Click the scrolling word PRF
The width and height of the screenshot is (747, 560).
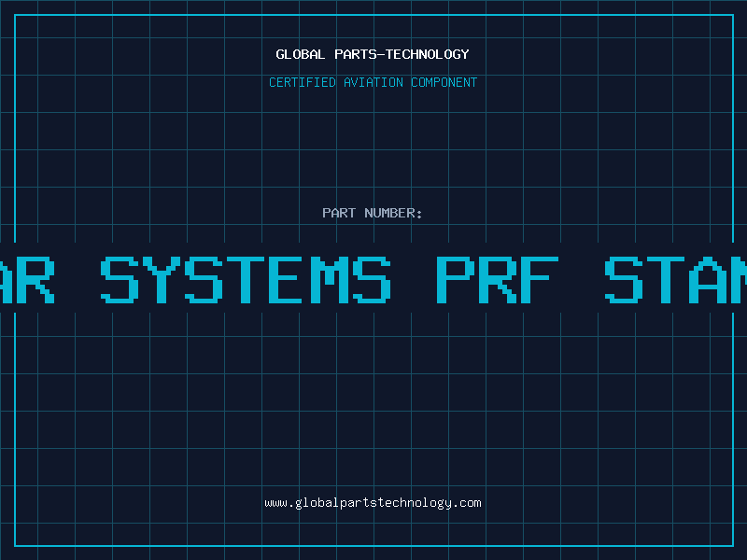pos(498,280)
